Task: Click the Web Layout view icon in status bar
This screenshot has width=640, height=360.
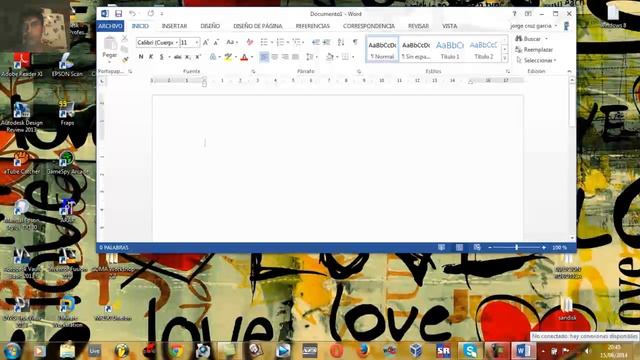Action: click(x=477, y=247)
